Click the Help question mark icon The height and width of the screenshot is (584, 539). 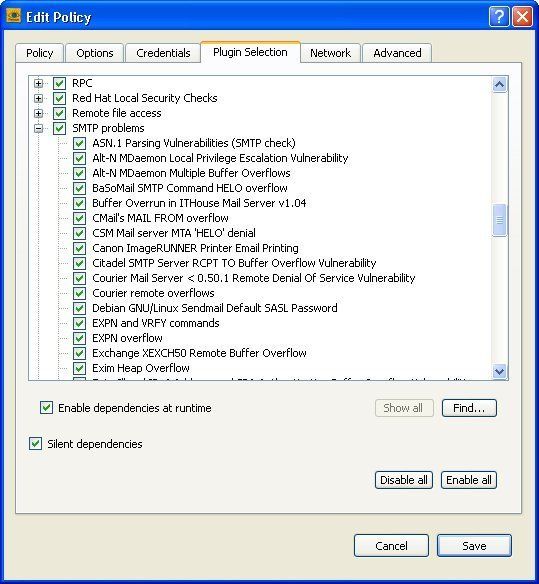click(x=499, y=16)
